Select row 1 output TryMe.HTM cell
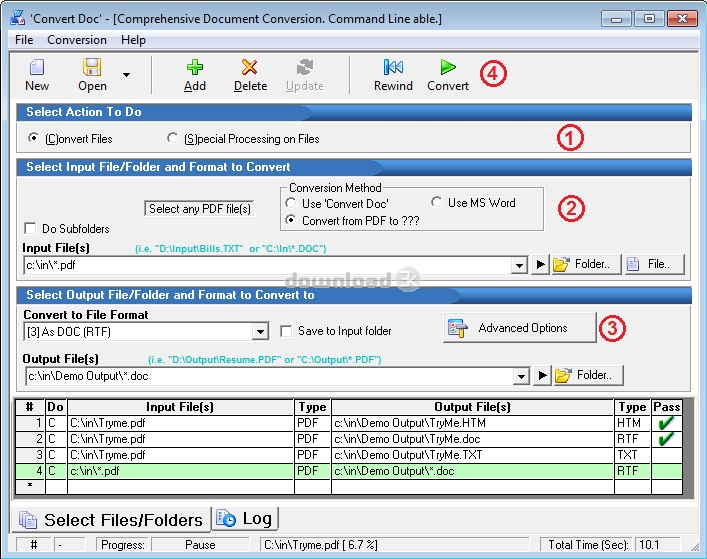 point(473,423)
